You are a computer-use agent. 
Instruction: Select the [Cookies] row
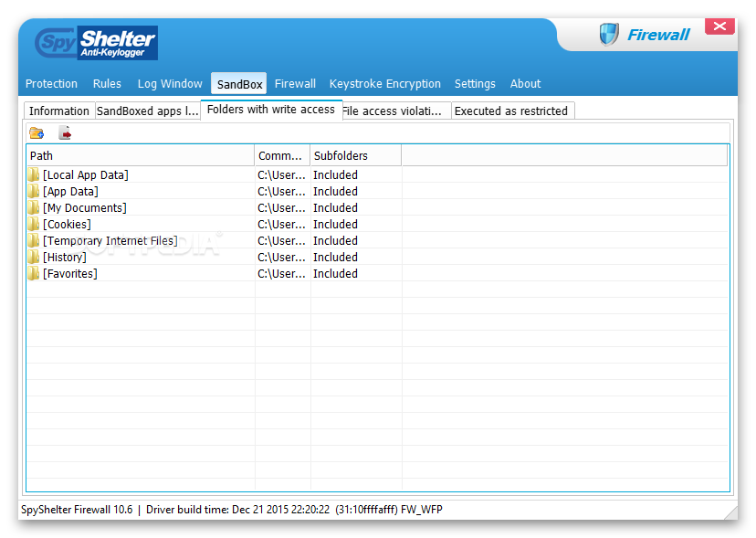[x=377, y=224]
